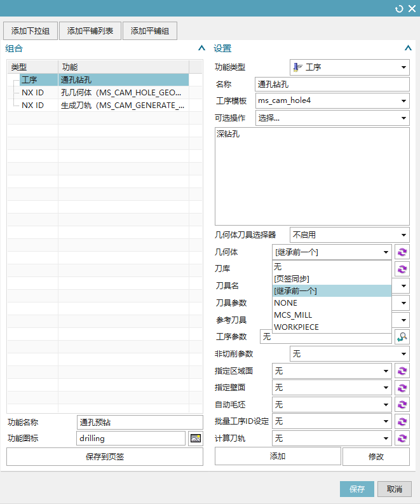420x504 pixels.
Task: Click the refresh icon beside 指定区域面
Action: coord(402,371)
